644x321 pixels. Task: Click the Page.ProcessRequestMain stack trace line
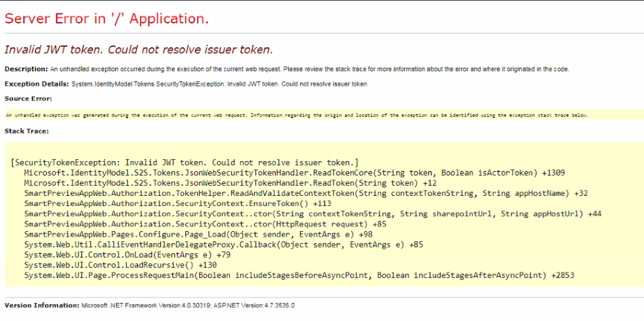click(299, 275)
